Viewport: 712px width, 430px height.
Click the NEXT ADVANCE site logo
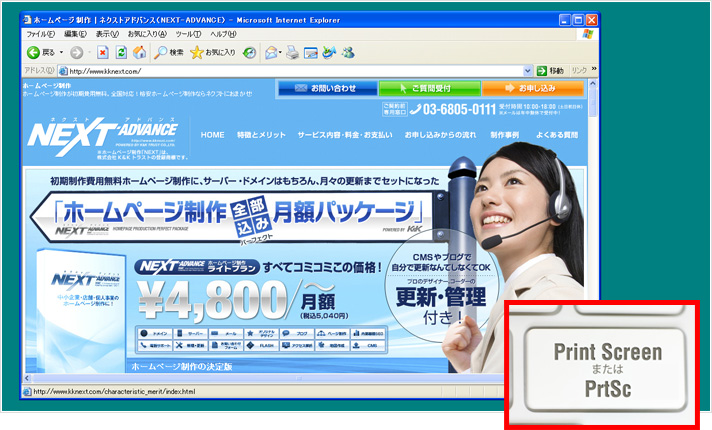click(x=103, y=137)
